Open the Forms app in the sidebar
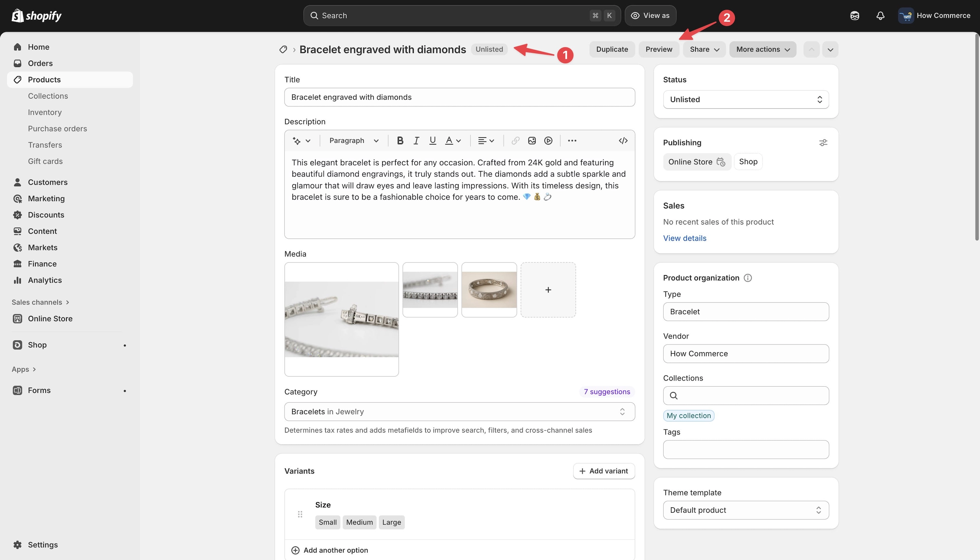The image size is (980, 560). point(70,390)
